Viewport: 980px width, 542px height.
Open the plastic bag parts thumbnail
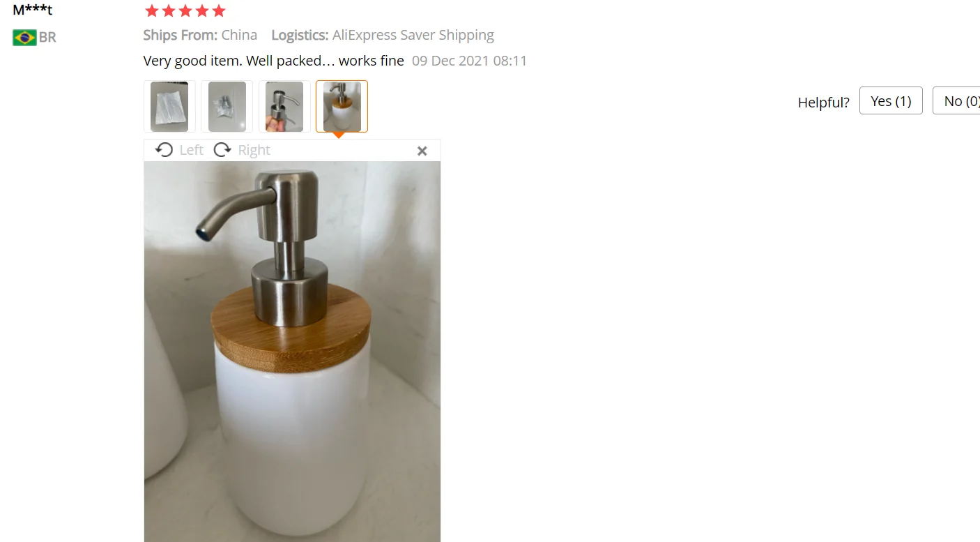[x=227, y=106]
